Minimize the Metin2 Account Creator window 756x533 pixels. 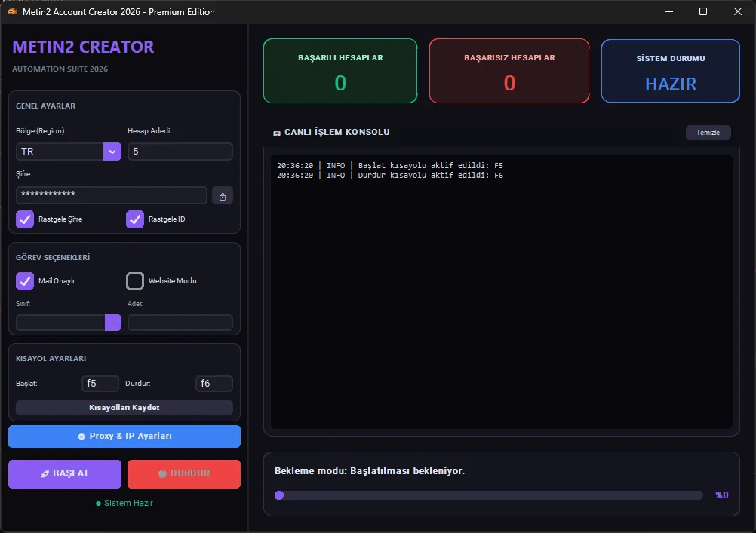click(x=669, y=11)
